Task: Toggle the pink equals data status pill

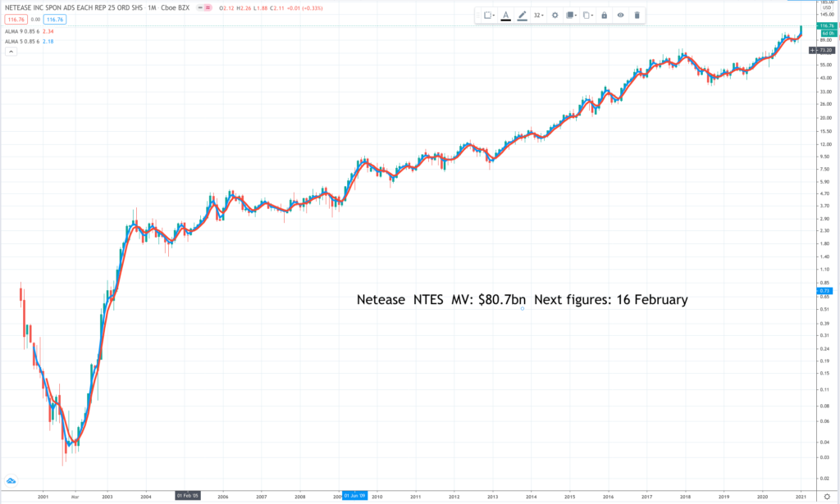Action: 208,8
